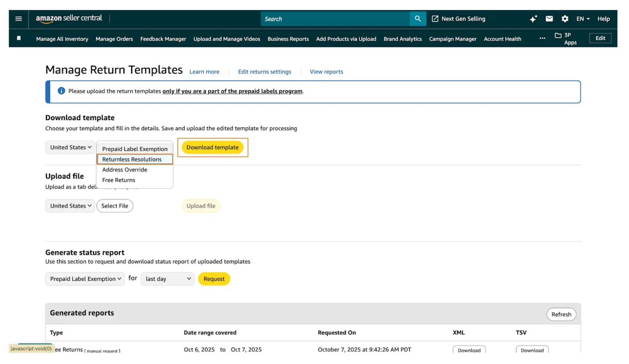Screen dimensions: 629x364
Task: Open settings with the gear icon
Action: click(565, 19)
